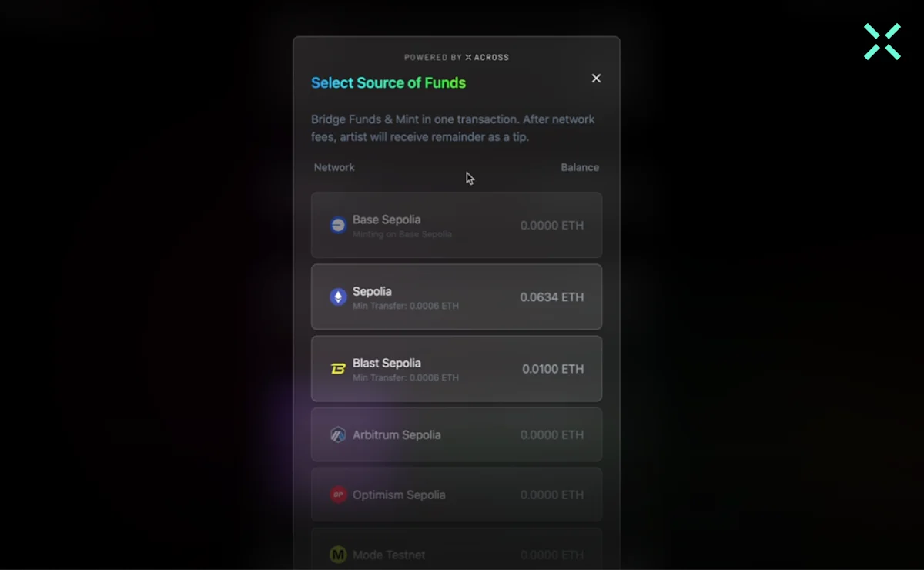Click the Bridge Funds & Mint description text
Screen dimensions: 924x570
(x=453, y=129)
